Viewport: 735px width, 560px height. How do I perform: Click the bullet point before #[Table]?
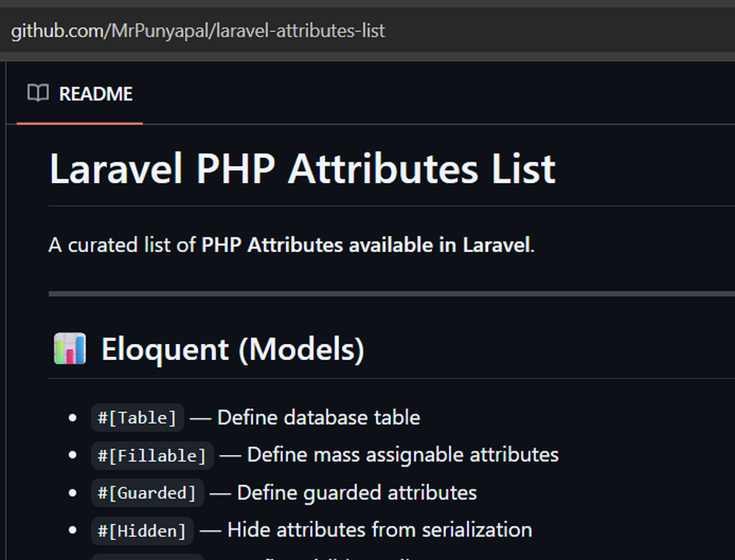coord(72,418)
